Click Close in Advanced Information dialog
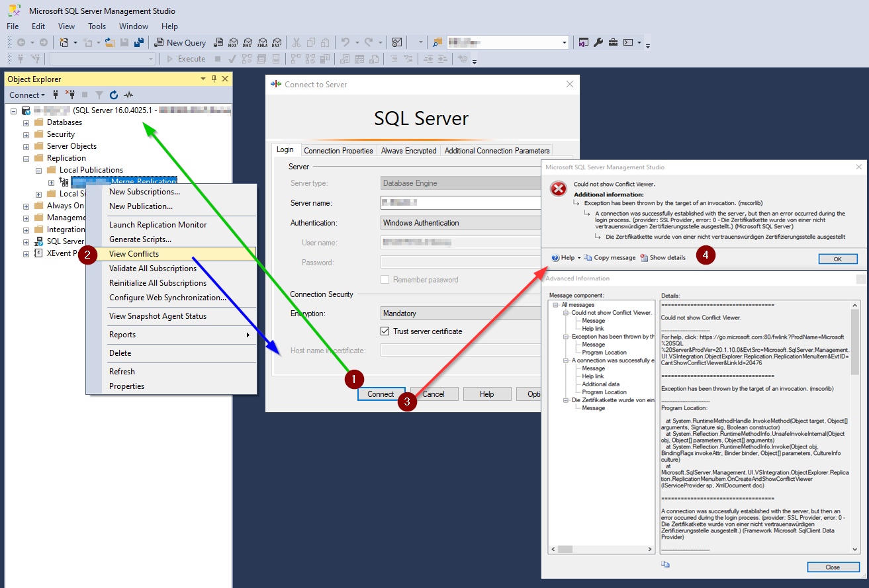The height and width of the screenshot is (588, 869). coord(833,567)
